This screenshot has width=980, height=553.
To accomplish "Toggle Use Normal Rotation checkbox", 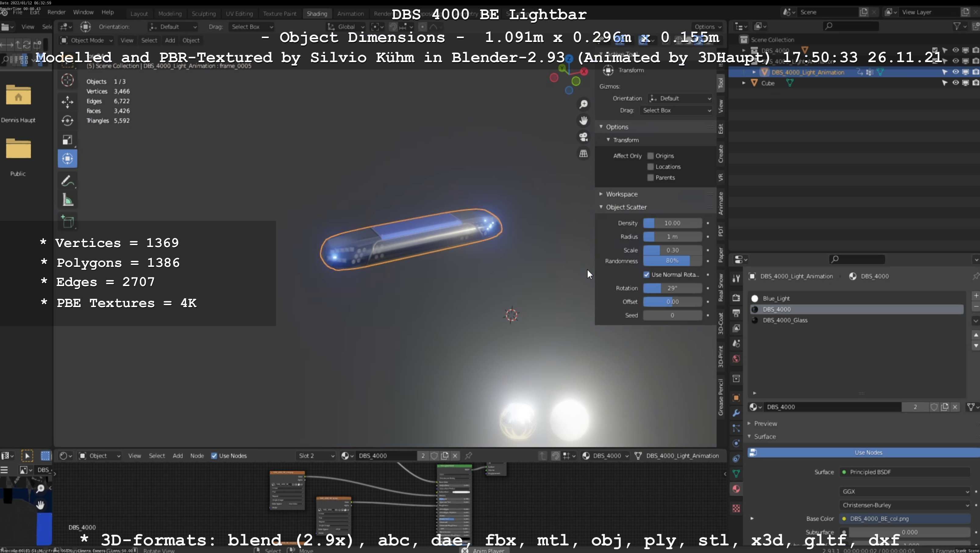I will 646,275.
